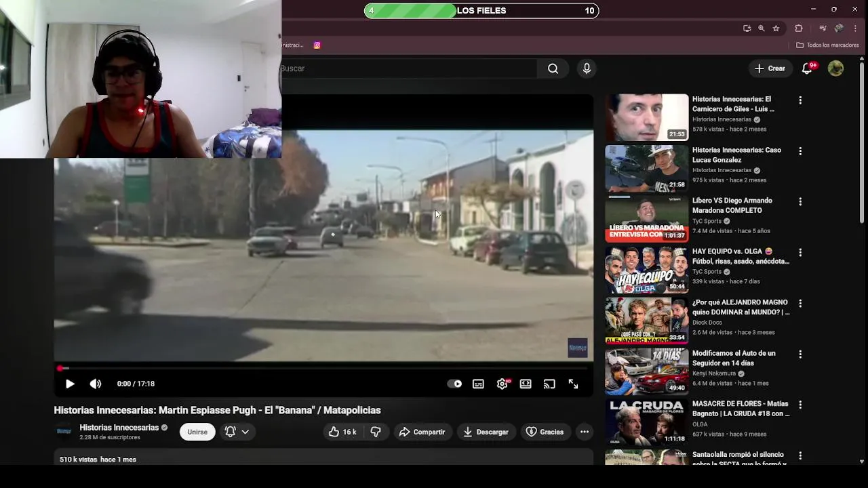Image resolution: width=868 pixels, height=488 pixels.
Task: Click the video title Martin Espiasse Pugh
Action: point(217,410)
